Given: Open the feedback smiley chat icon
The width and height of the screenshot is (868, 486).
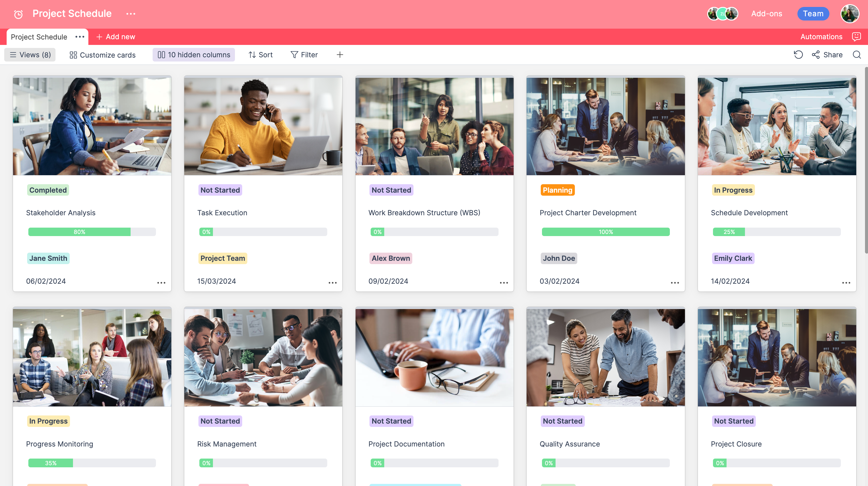Looking at the screenshot, I should click(856, 37).
